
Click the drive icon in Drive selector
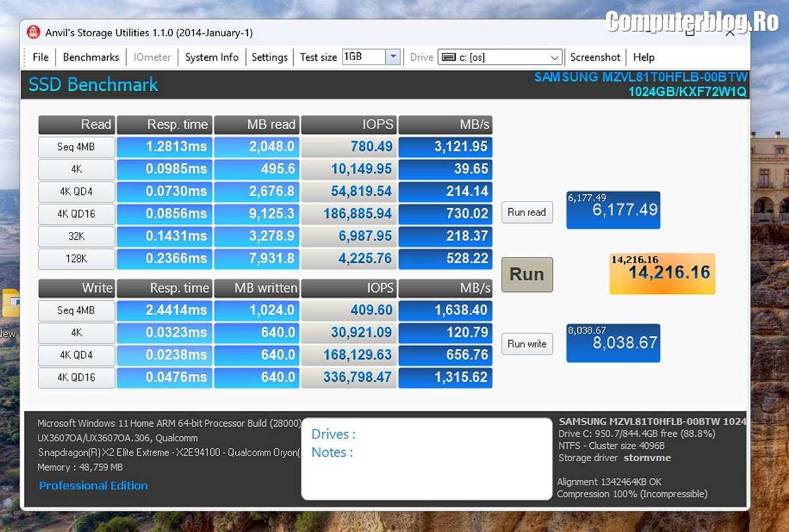pyautogui.click(x=449, y=57)
